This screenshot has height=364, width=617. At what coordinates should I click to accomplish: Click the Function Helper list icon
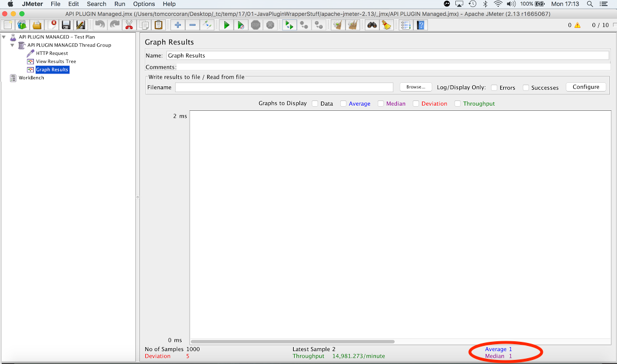pyautogui.click(x=406, y=25)
